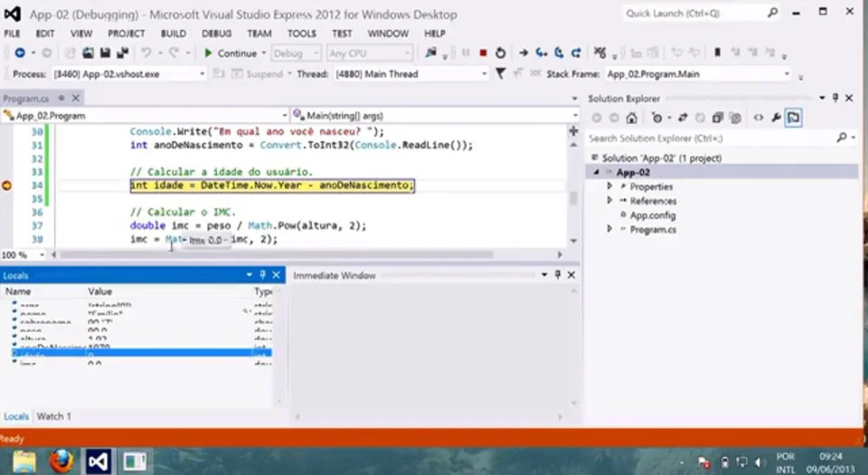Expand the Program.cs node in Solution Explorer
The width and height of the screenshot is (868, 475).
[609, 229]
